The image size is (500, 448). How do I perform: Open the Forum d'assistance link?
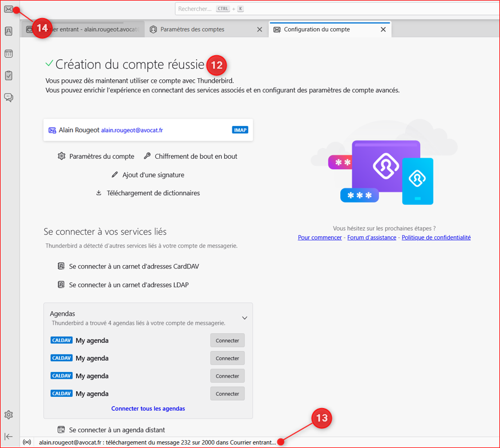click(372, 238)
